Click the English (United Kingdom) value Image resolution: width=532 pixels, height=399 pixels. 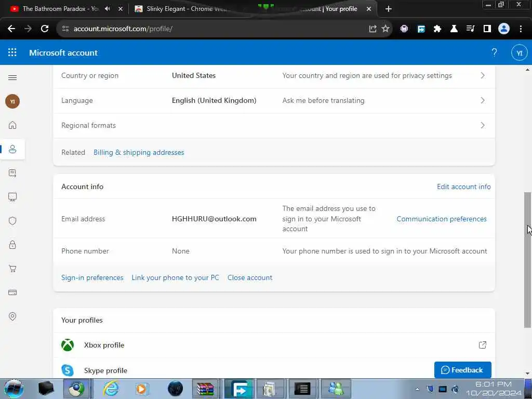[214, 100]
